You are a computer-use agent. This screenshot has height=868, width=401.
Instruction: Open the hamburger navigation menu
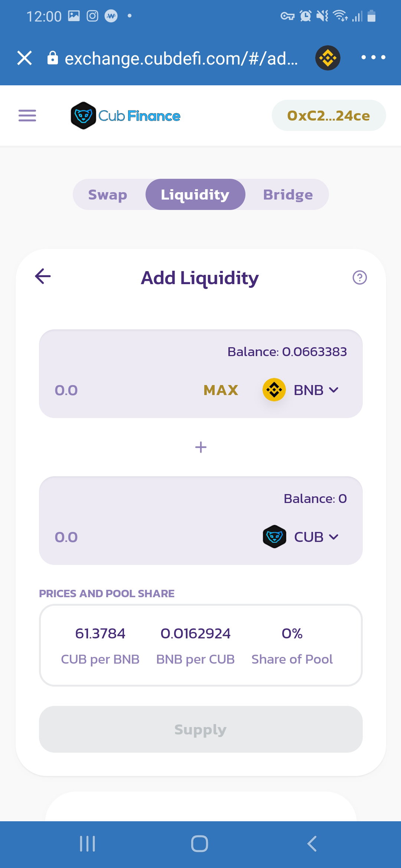point(27,116)
